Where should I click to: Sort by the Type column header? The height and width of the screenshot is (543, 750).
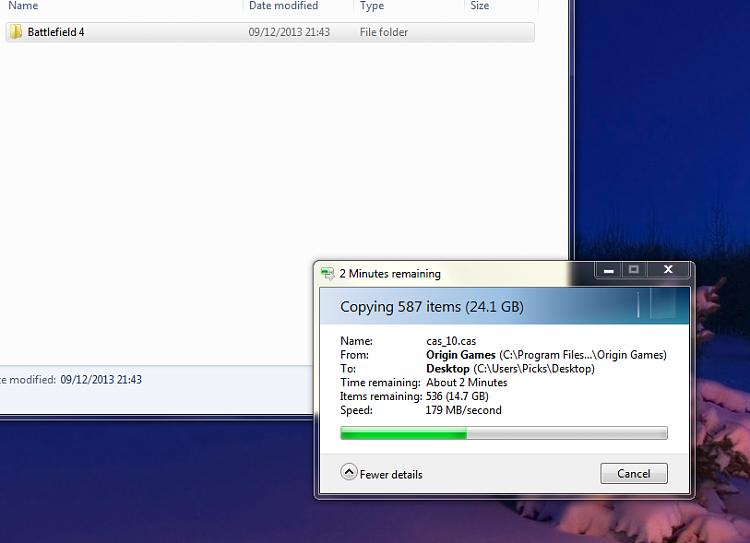[372, 6]
